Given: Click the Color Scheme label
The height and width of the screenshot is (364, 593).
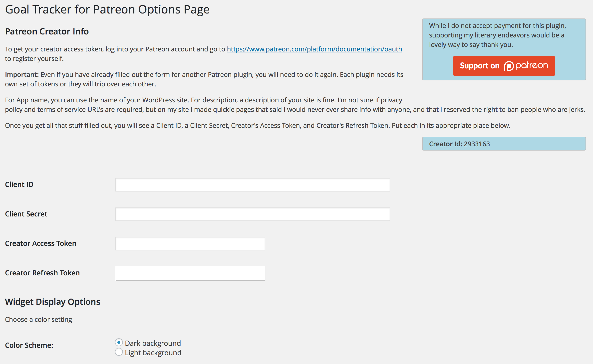Looking at the screenshot, I should pos(29,345).
